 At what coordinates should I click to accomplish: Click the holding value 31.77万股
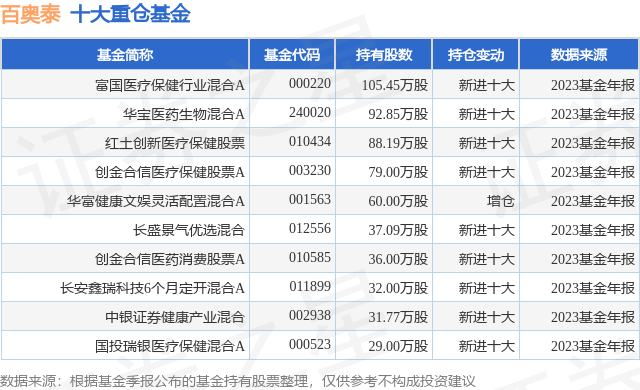tap(398, 317)
